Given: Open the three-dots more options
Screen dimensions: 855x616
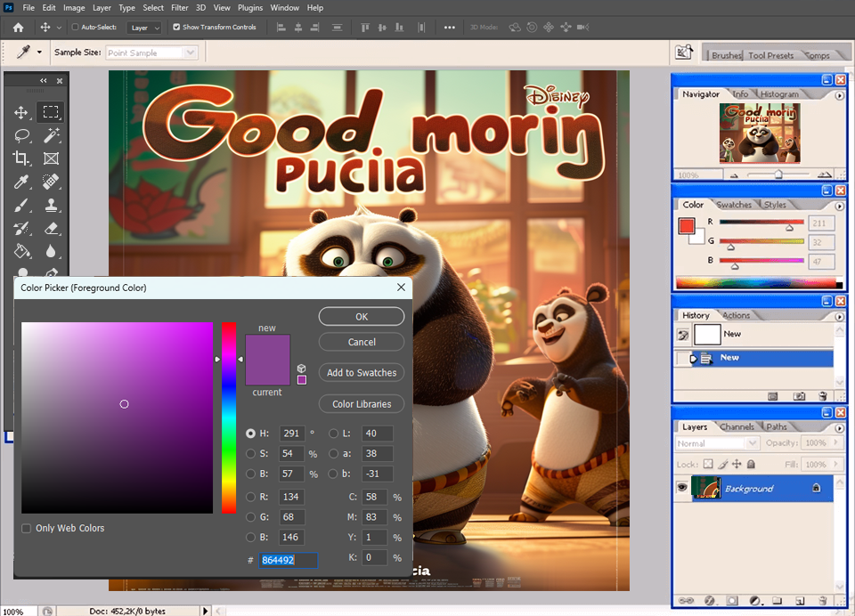Looking at the screenshot, I should click(x=449, y=28).
